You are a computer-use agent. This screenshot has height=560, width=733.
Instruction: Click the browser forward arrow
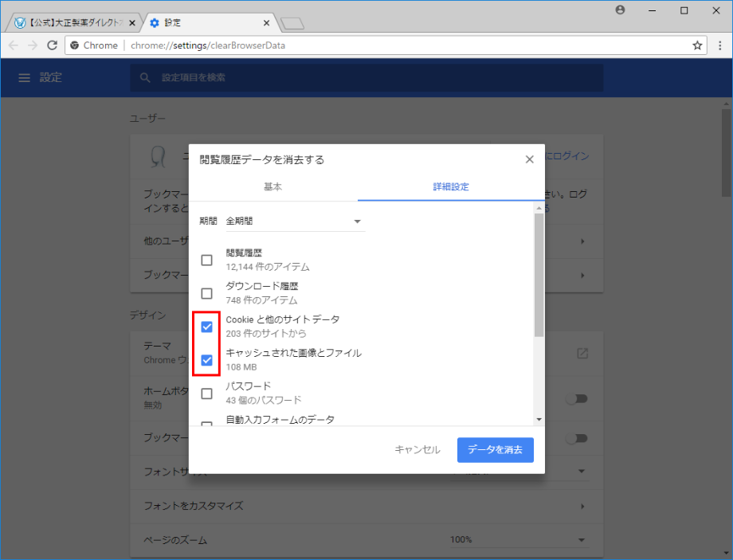(x=32, y=45)
